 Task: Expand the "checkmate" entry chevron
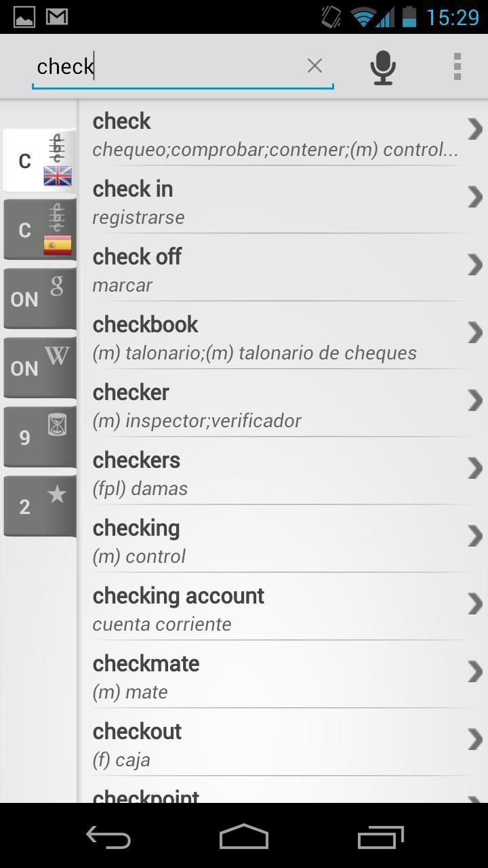(x=474, y=671)
